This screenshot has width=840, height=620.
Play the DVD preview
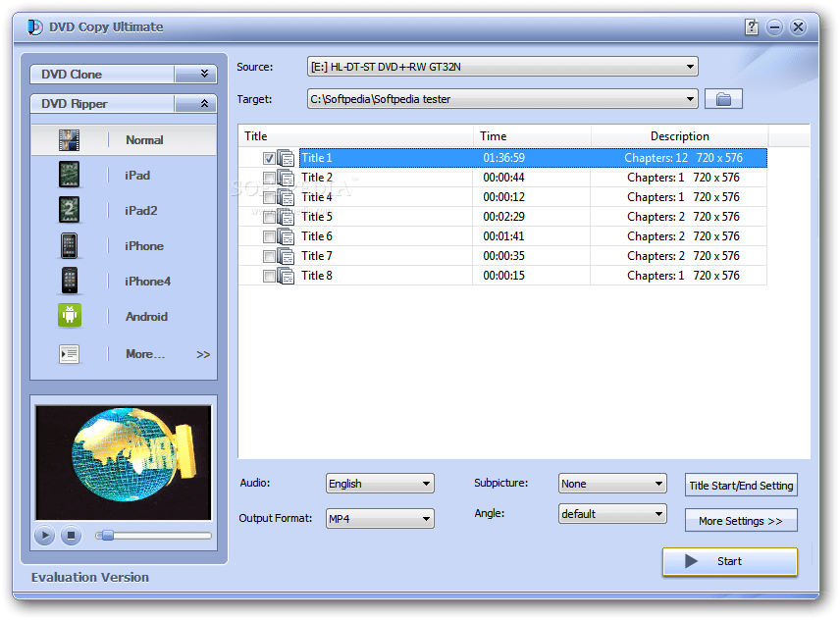point(43,536)
